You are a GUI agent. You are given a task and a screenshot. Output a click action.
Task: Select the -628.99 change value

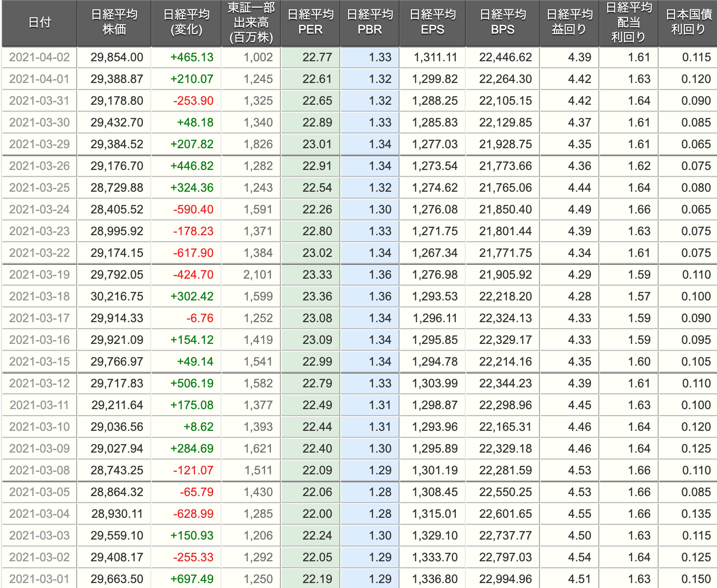[x=193, y=514]
